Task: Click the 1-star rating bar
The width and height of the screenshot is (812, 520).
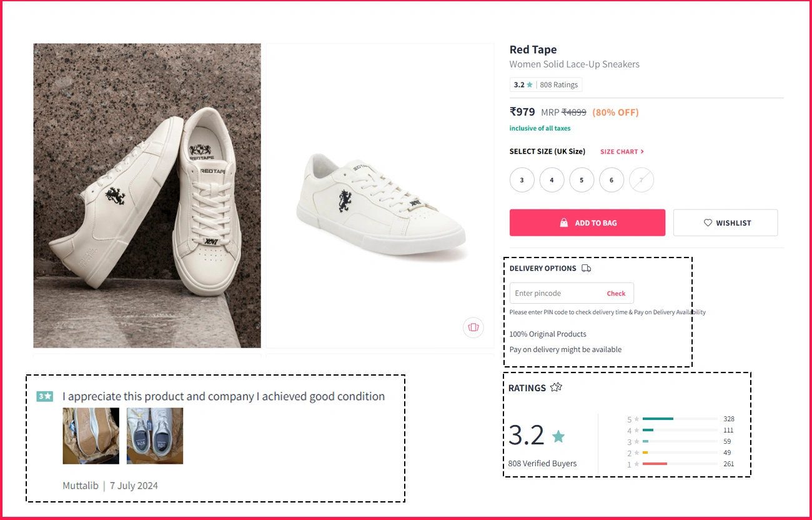Action: (x=680, y=464)
